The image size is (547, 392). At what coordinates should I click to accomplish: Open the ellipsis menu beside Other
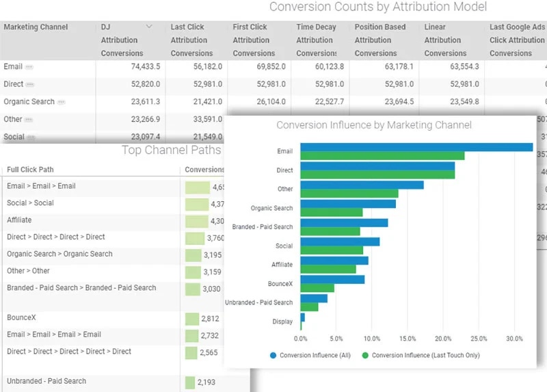pos(29,120)
